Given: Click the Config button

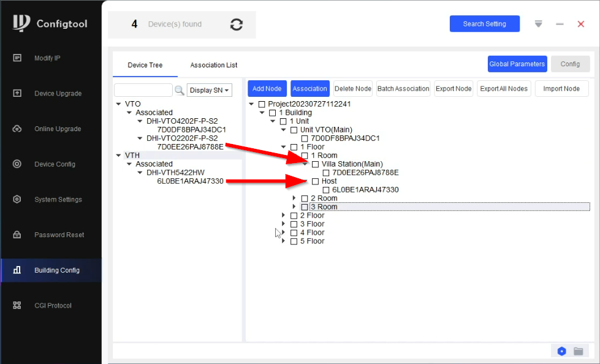Looking at the screenshot, I should [570, 64].
